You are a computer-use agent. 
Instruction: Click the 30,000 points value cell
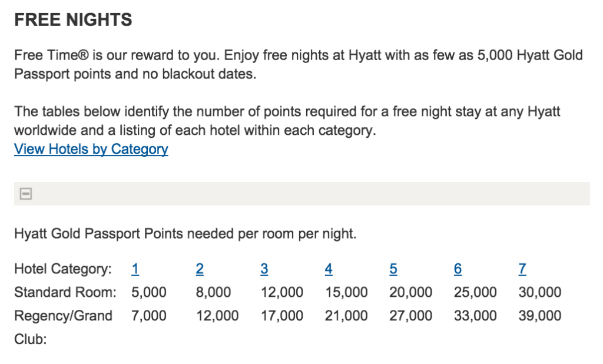(539, 292)
